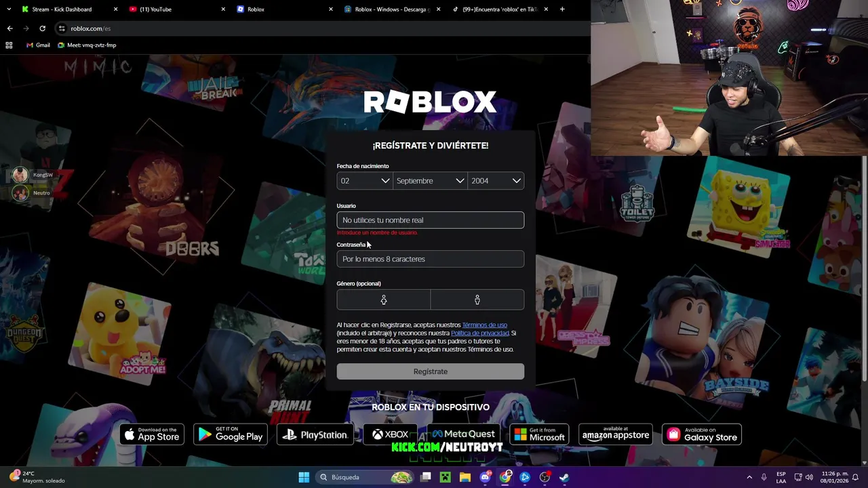Close the TikTok roblox tab
Screen dimensions: 868x488
click(547, 9)
